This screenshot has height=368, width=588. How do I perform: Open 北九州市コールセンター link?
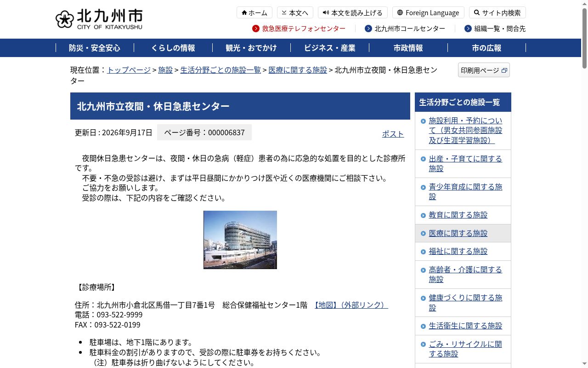(405, 29)
